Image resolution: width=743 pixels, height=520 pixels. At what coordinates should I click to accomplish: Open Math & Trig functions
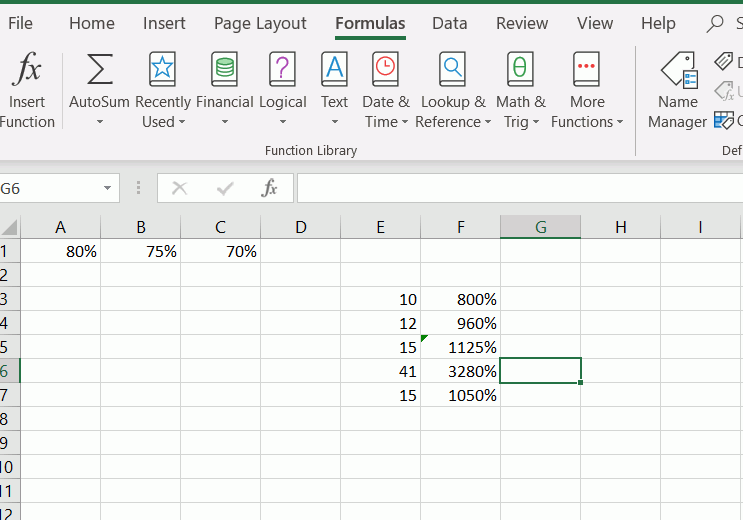click(x=520, y=72)
